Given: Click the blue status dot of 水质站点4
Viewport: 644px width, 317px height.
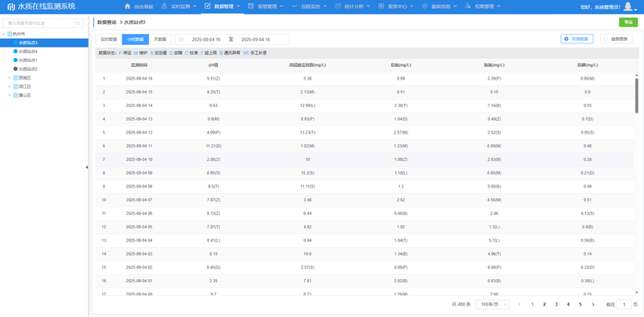Looking at the screenshot, I should (15, 51).
